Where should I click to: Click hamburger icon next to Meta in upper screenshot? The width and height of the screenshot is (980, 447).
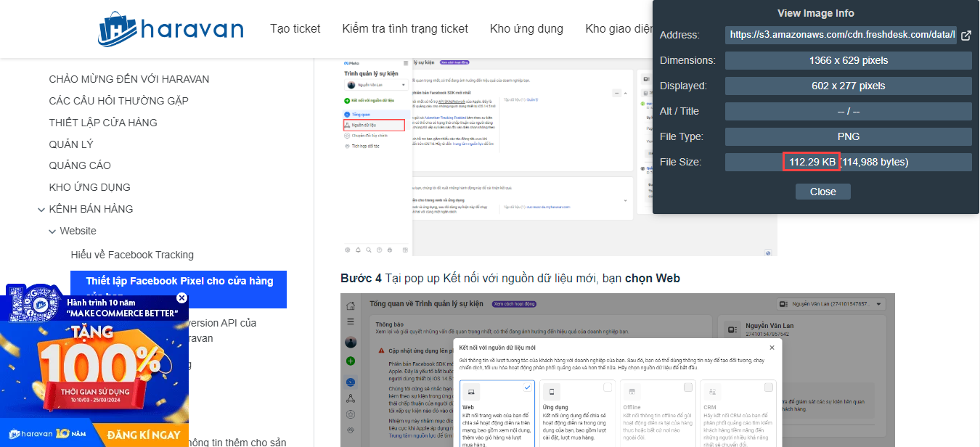pyautogui.click(x=406, y=64)
